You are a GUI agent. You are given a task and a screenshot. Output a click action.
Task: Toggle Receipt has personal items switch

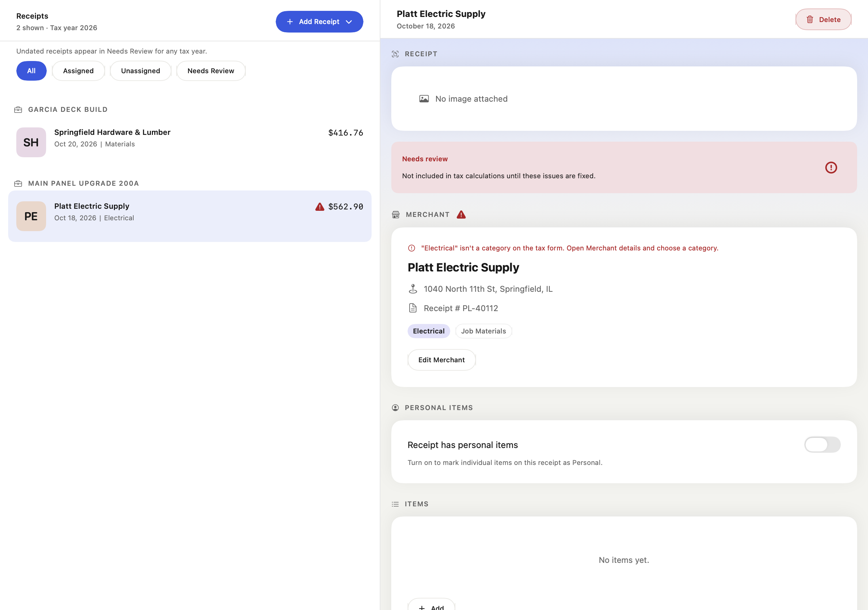pyautogui.click(x=822, y=445)
